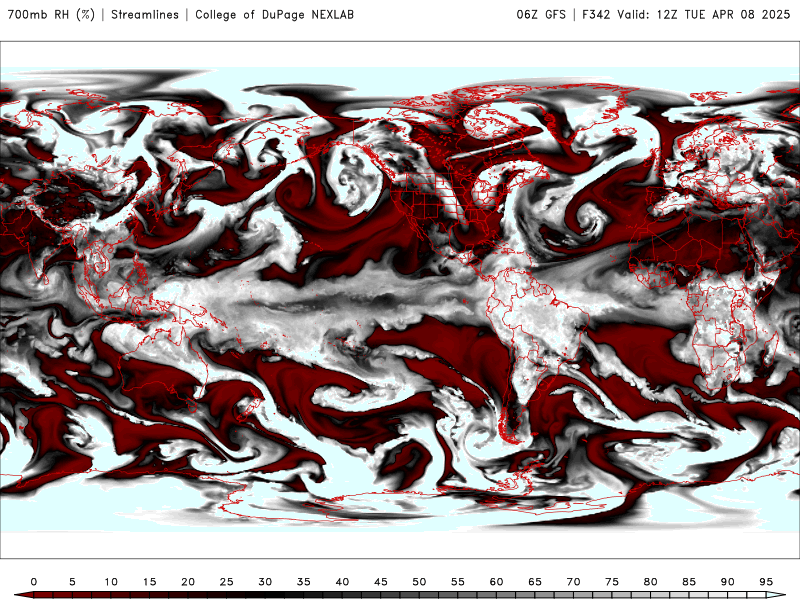The width and height of the screenshot is (800, 600).
Task: Click the colorbar label "95"
Action: click(766, 582)
